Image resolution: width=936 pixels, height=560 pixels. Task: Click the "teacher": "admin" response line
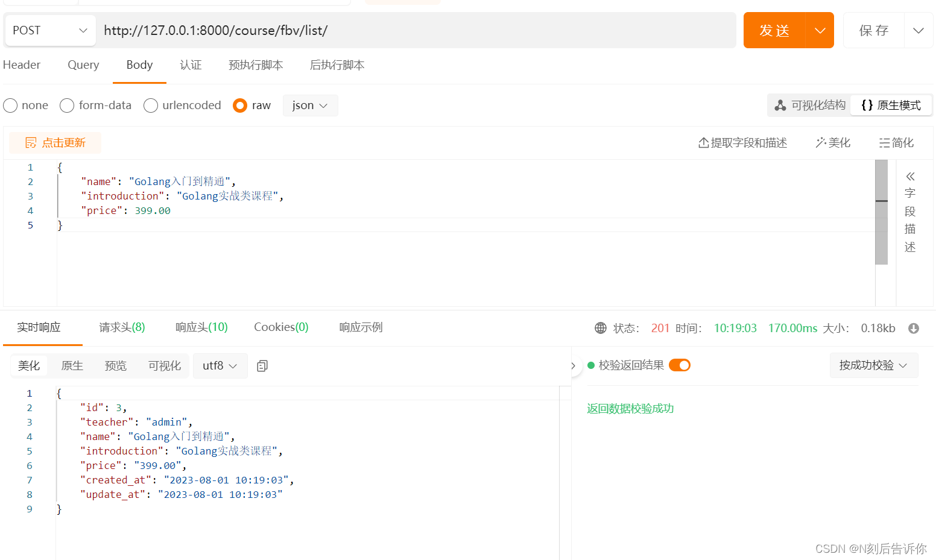point(136,422)
